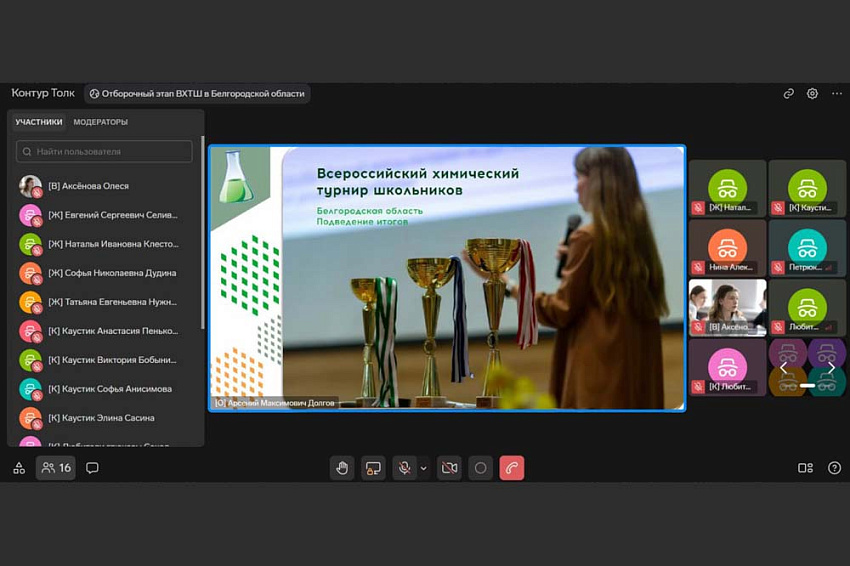Click the red leave call button

click(x=512, y=468)
